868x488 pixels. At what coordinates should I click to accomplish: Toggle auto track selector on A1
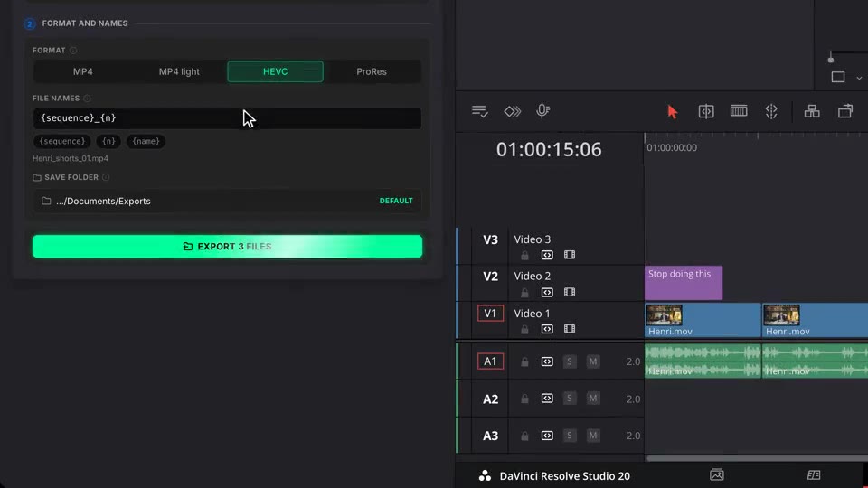coord(547,361)
